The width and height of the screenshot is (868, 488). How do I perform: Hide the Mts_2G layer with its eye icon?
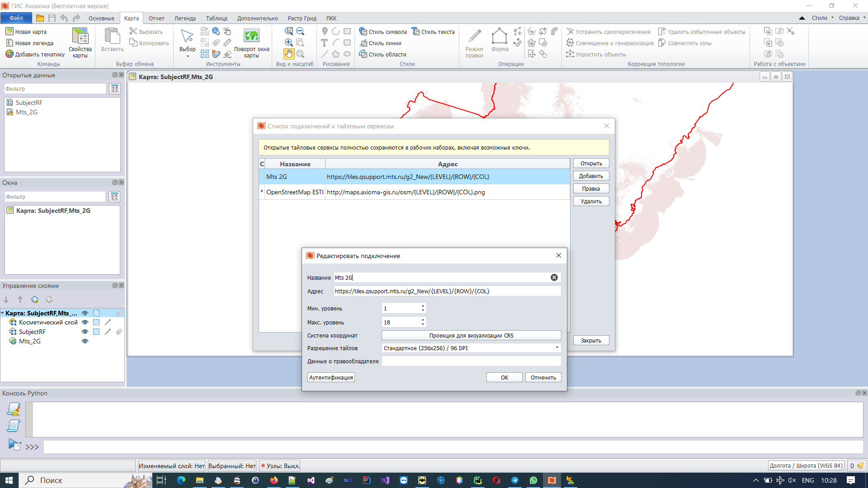click(85, 341)
